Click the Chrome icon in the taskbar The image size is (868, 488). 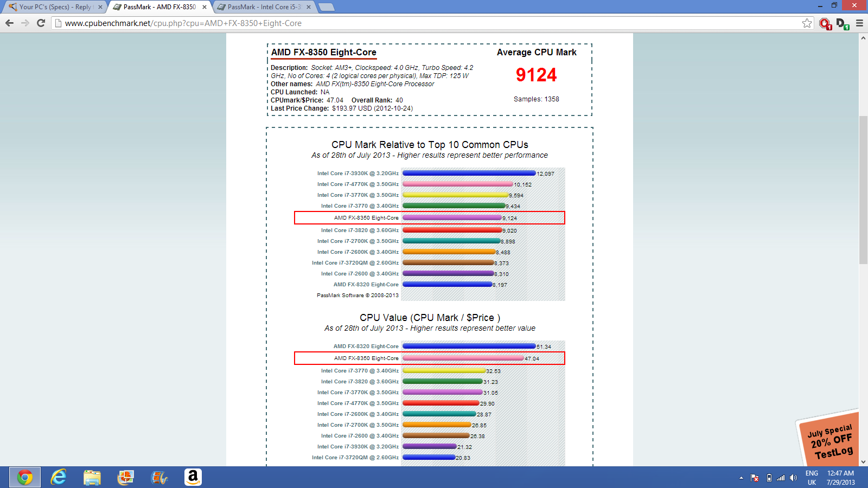pos(24,477)
